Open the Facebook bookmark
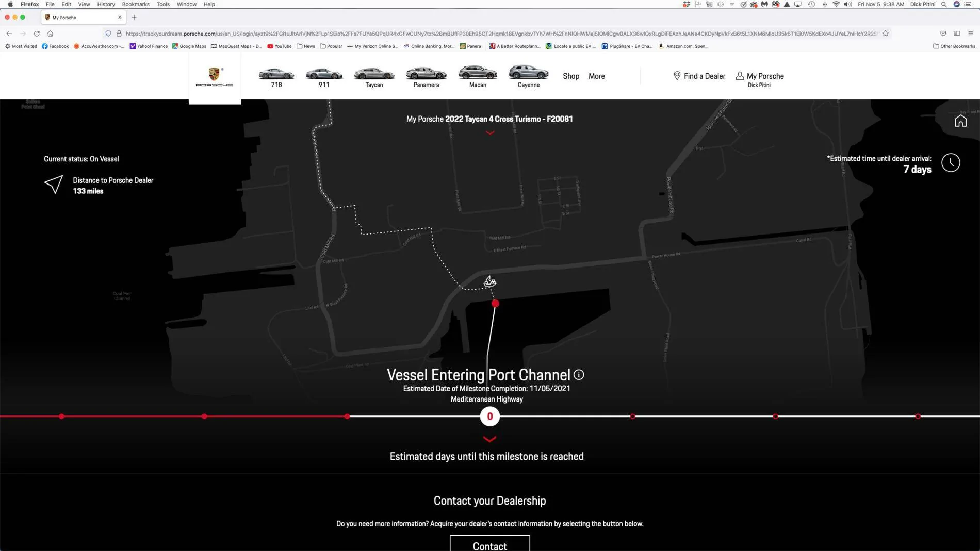Viewport: 980px width, 551px height. pos(55,46)
